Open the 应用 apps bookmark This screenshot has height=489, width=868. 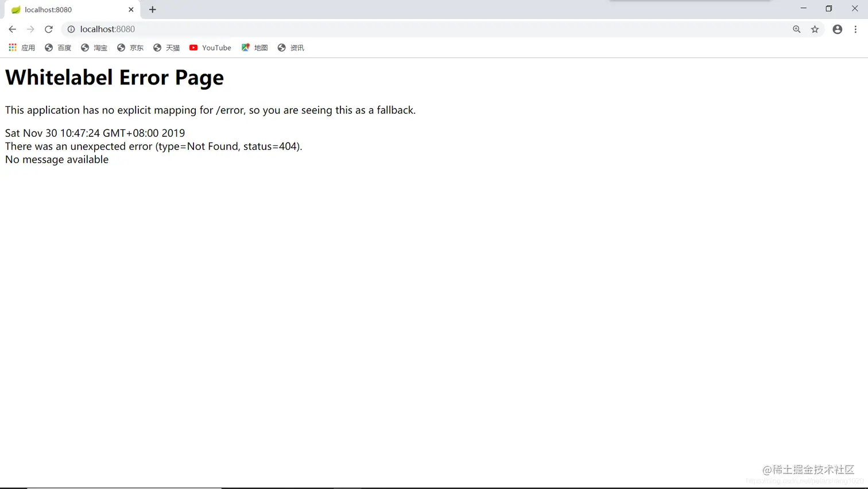click(x=22, y=48)
